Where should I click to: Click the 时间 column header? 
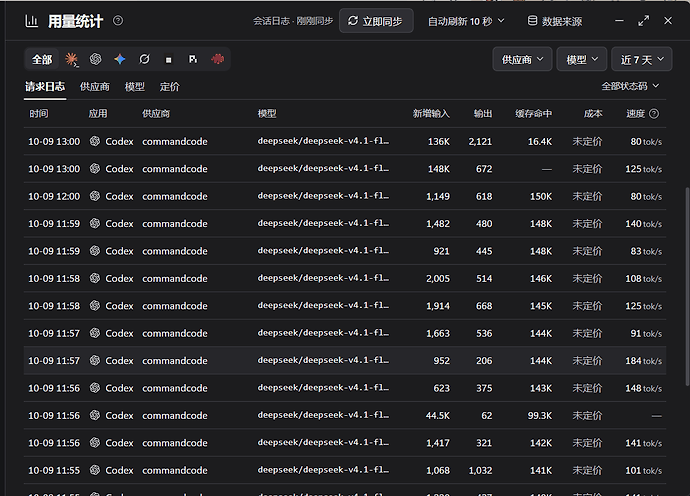tap(39, 114)
